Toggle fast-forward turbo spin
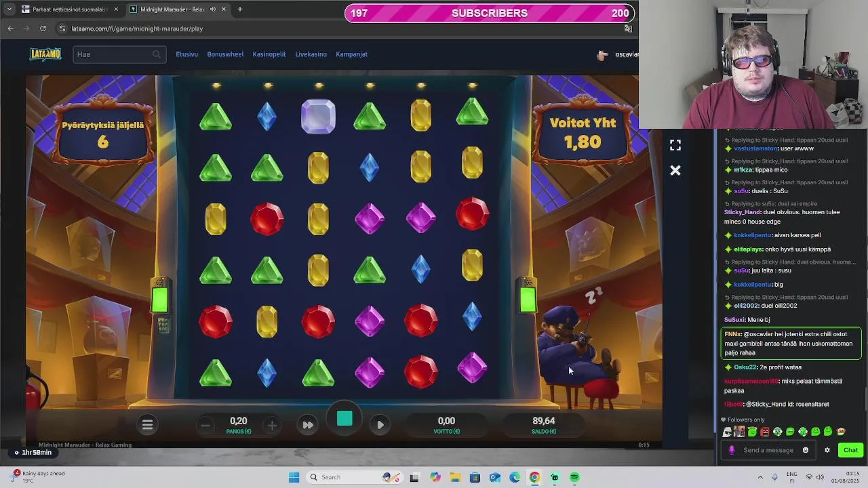Image resolution: width=868 pixels, height=488 pixels. (308, 425)
